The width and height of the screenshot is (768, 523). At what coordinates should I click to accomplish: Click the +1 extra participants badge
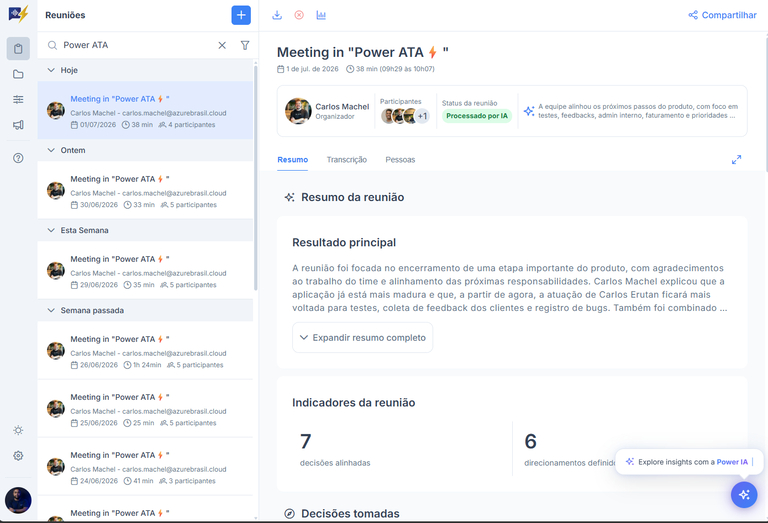click(x=422, y=116)
